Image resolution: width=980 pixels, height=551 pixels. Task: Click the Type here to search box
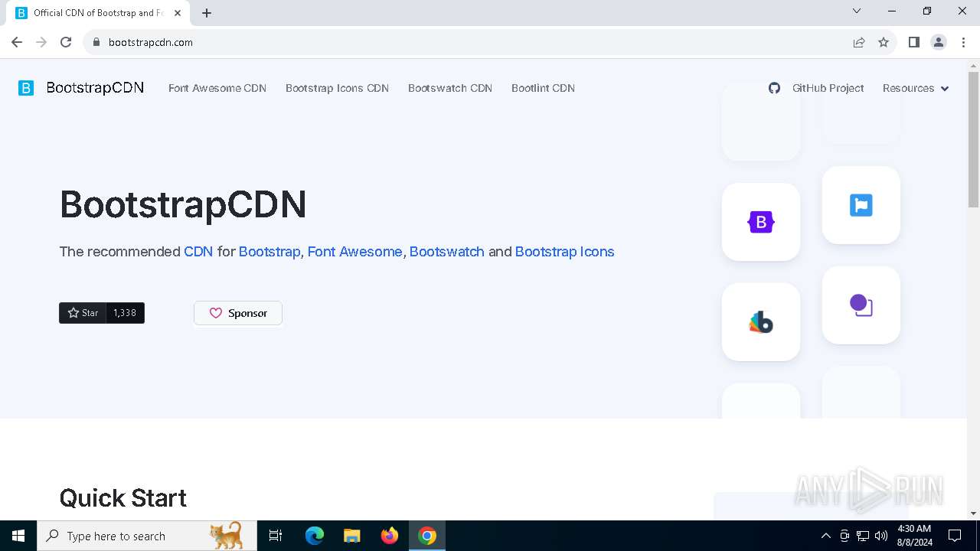point(147,536)
